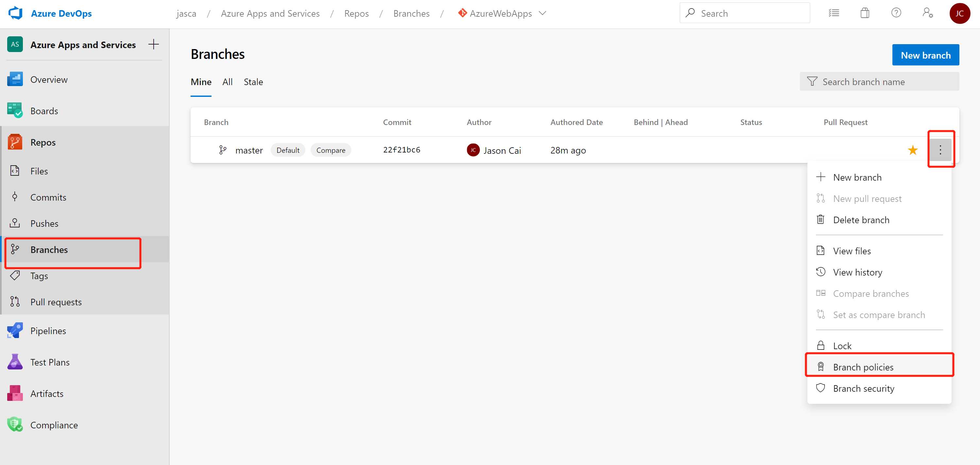Image resolution: width=980 pixels, height=465 pixels.
Task: Click the Default pill on master
Action: pos(288,150)
